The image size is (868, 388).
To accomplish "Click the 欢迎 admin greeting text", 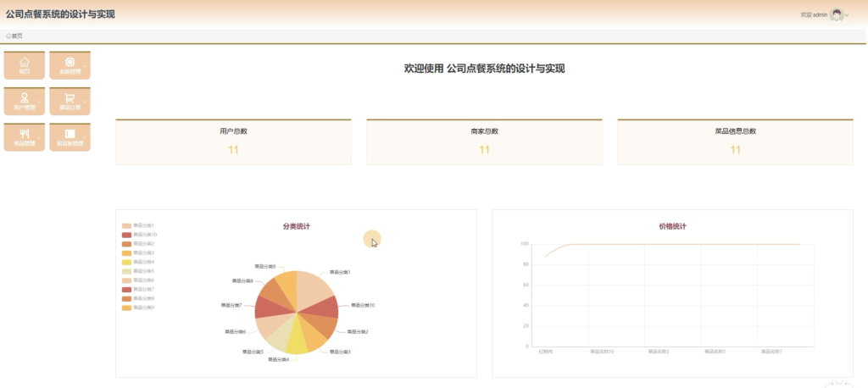I will point(814,15).
